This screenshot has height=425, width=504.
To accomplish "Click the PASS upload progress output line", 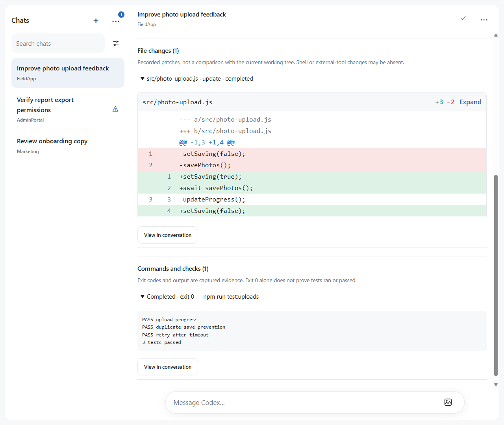I will (x=170, y=320).
